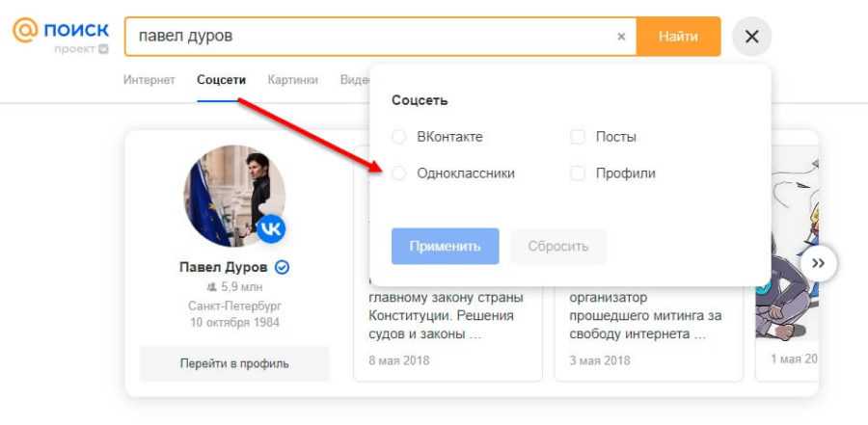Screen dimensions: 868x425
Task: Close search with the round X button
Action: pyautogui.click(x=751, y=37)
